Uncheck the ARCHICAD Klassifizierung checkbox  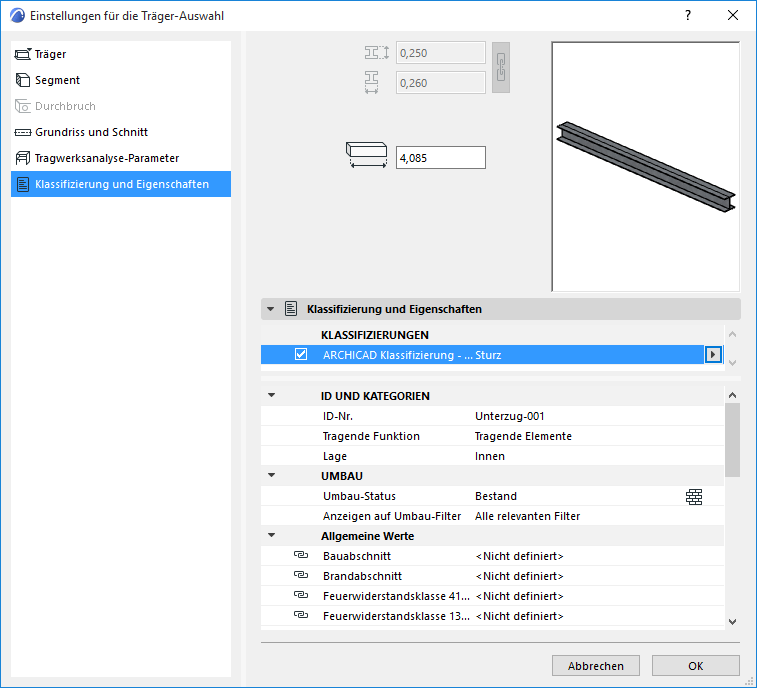[x=301, y=354]
